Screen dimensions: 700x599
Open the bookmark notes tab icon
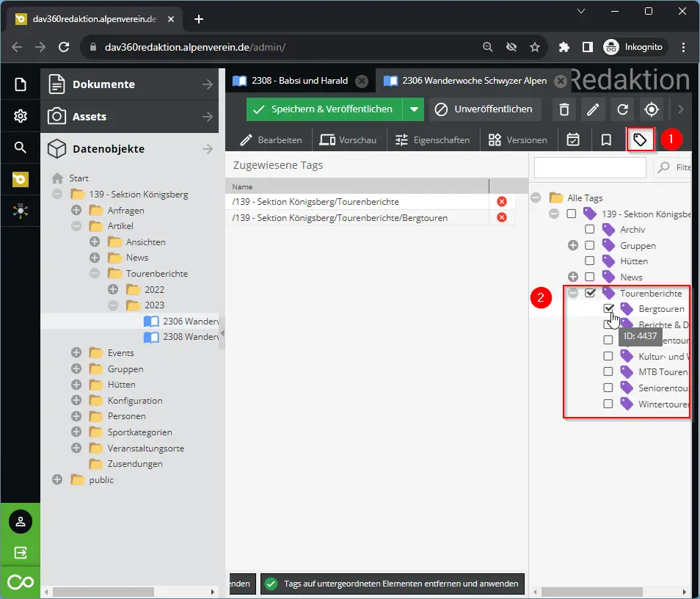(606, 139)
